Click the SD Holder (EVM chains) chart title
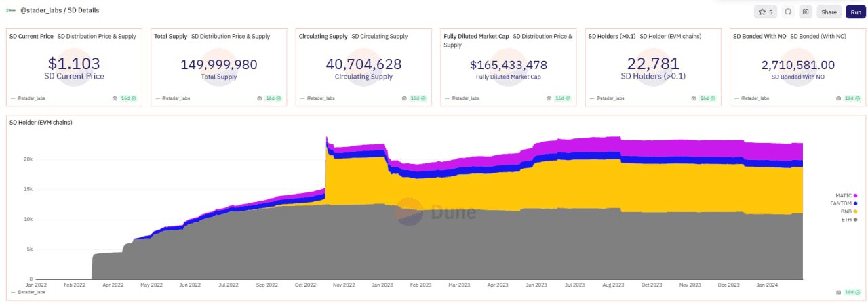The height and width of the screenshot is (307, 868). [x=41, y=123]
